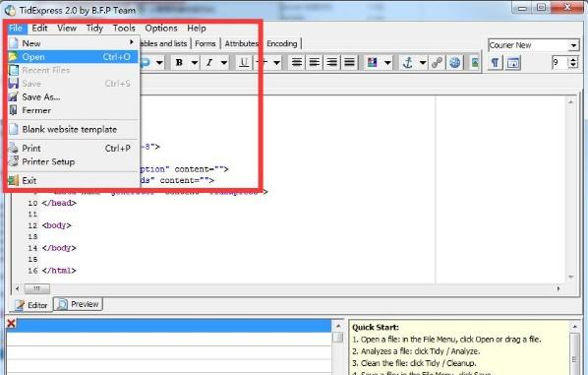Click editor horizontal scrollbar right arrow
Image resolution: width=588 pixels, height=375 pixels.
coord(559,288)
